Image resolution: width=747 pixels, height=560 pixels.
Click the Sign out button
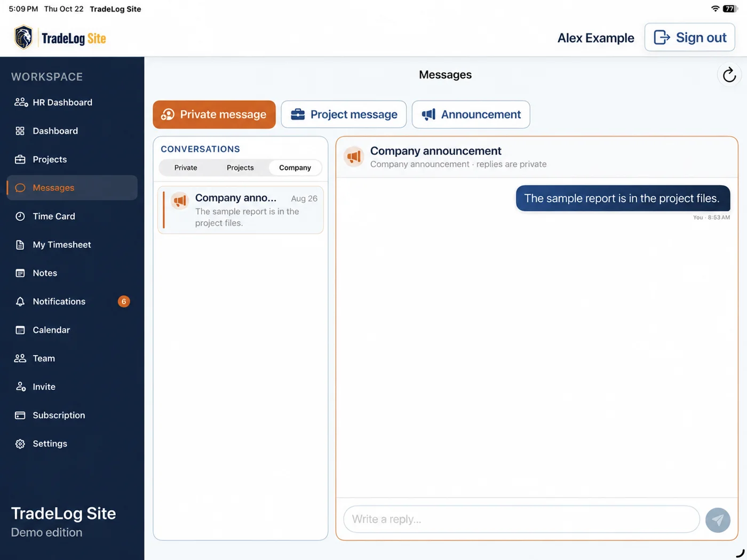point(689,37)
